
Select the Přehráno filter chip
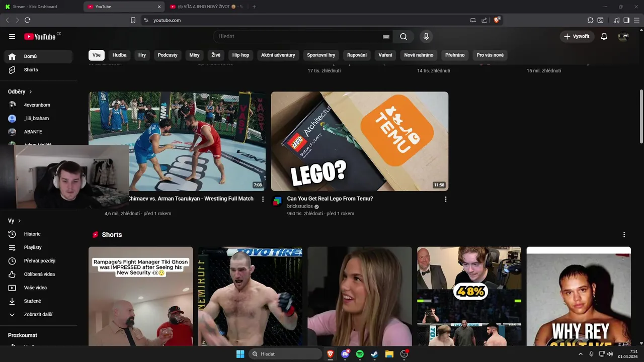tap(455, 55)
